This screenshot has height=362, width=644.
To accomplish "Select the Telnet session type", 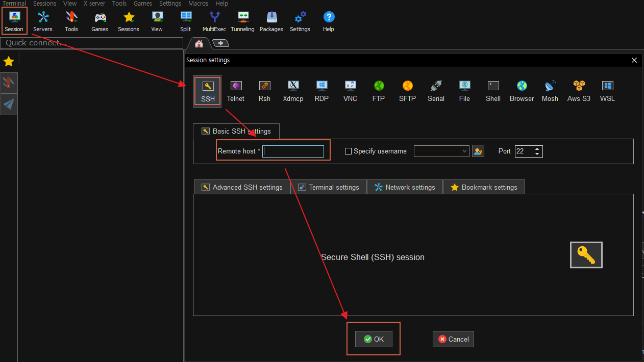I will (236, 92).
